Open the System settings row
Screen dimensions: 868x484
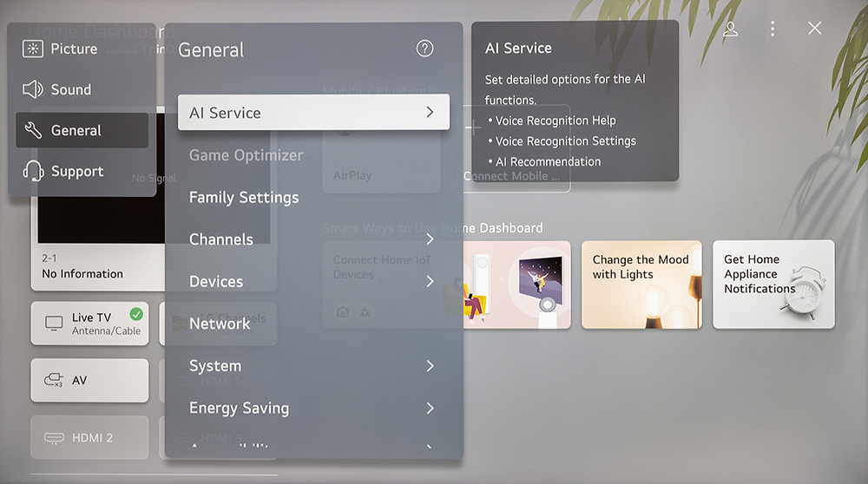click(313, 366)
